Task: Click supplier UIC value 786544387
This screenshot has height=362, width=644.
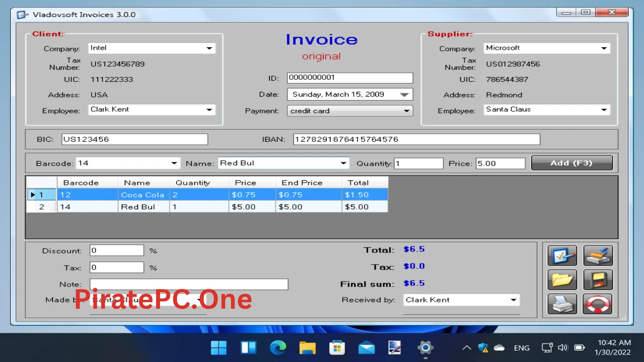Action: click(507, 79)
